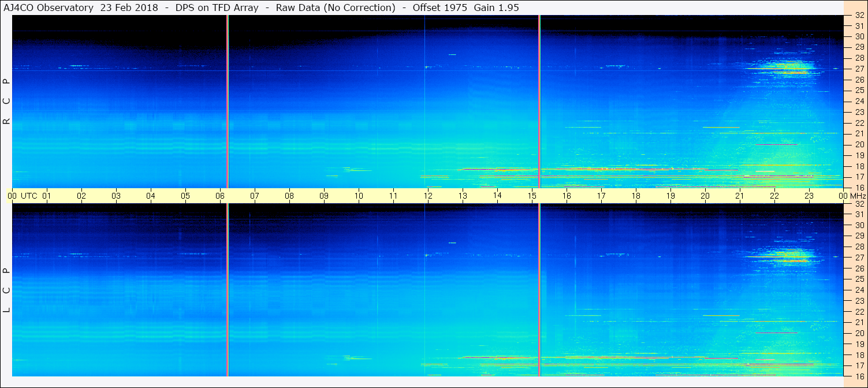Click the RCP panel label on left
Screen dimensions: 868x388
click(x=7, y=102)
